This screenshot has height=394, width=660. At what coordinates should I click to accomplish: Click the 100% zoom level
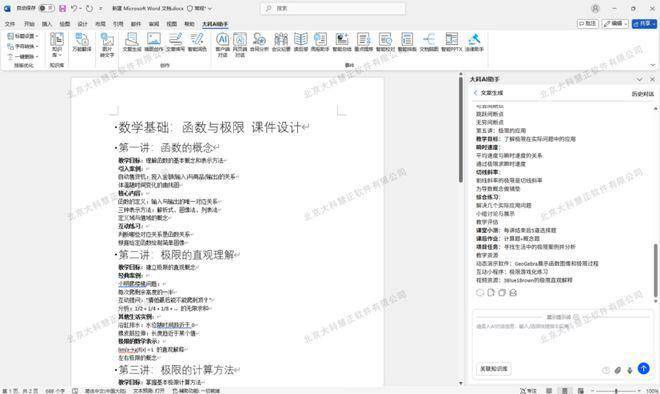(652, 391)
